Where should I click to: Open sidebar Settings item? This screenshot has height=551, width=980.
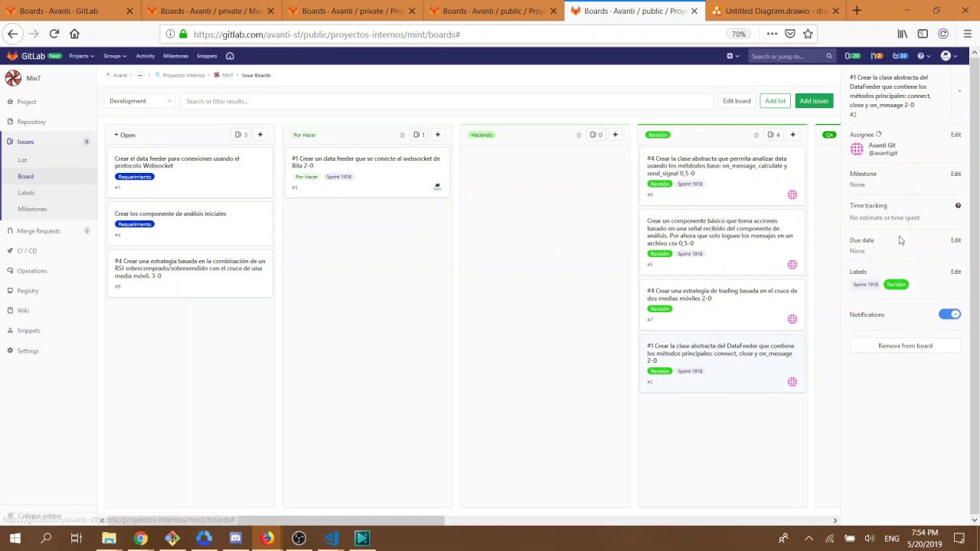coord(28,350)
